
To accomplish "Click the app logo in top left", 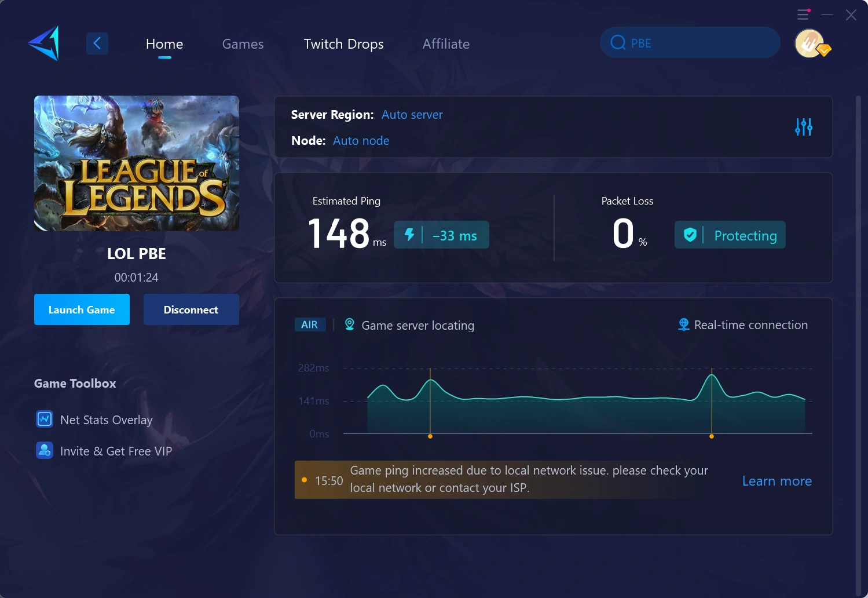I will pos(43,43).
